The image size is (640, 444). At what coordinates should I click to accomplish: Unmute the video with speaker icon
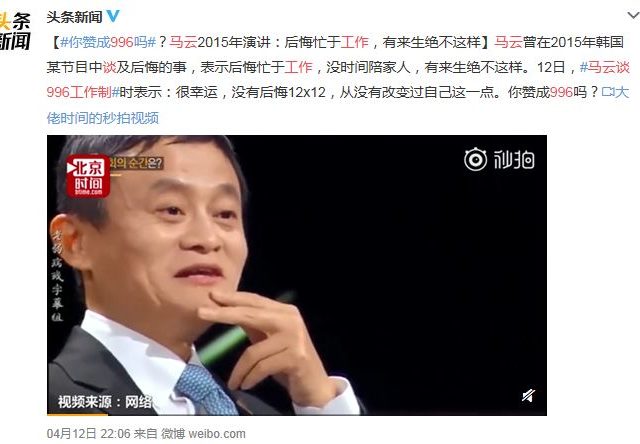(528, 395)
